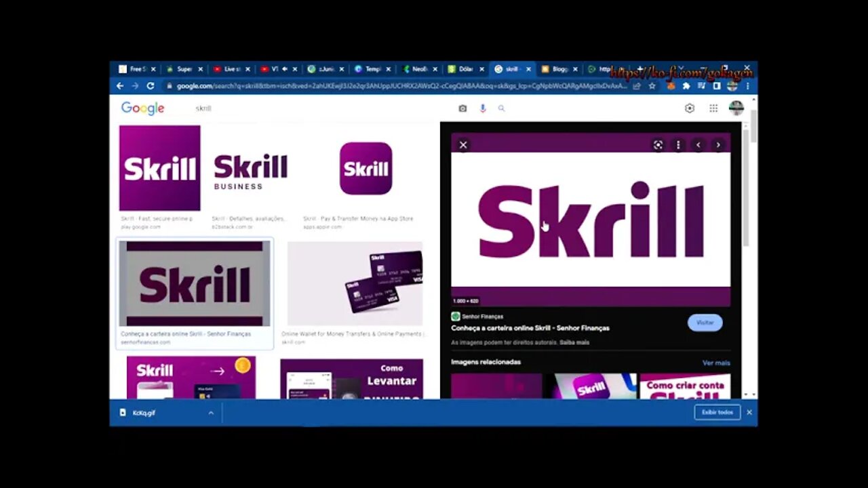Switch to the Live YouTube tab

[231, 69]
